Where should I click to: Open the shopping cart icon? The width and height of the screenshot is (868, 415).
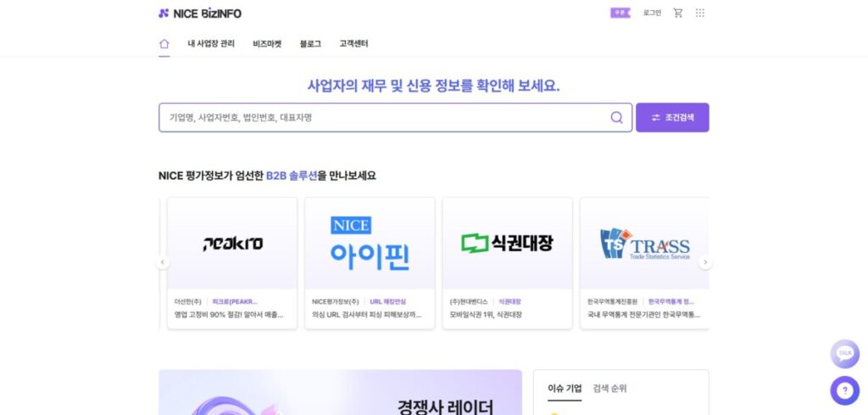(677, 13)
